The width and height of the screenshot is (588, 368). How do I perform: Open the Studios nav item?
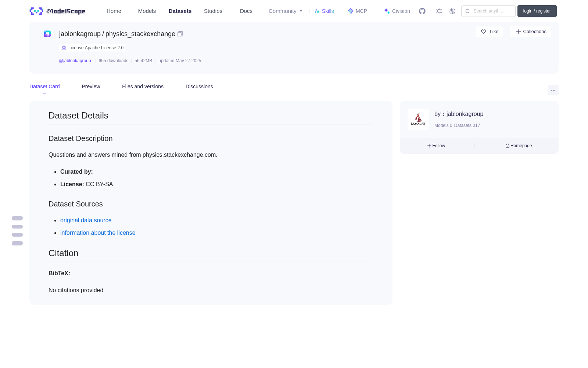(213, 11)
